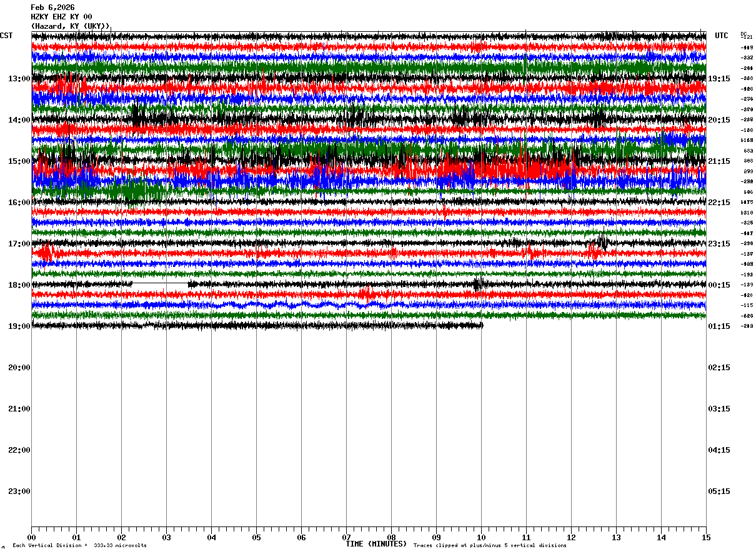The height and width of the screenshot is (554, 756).
Task: Select the 16:00 CST time label
Action: (19, 203)
